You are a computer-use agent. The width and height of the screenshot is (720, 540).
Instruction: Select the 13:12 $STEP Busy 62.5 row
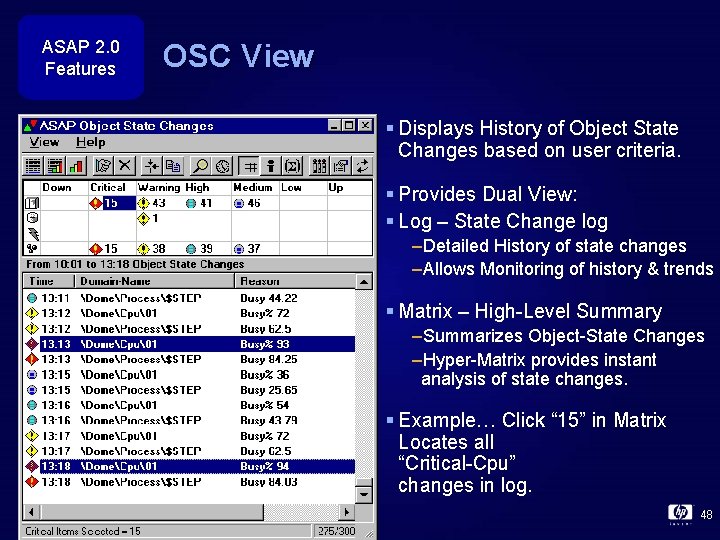pos(190,329)
